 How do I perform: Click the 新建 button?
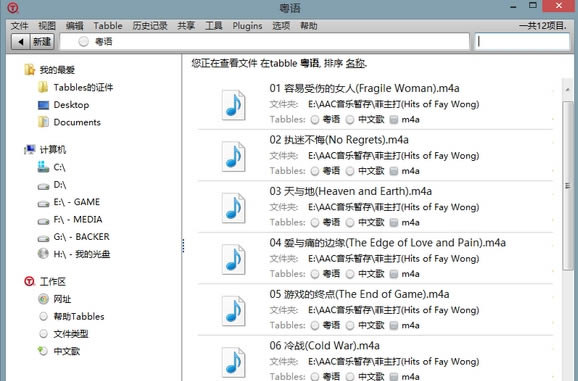coord(42,42)
